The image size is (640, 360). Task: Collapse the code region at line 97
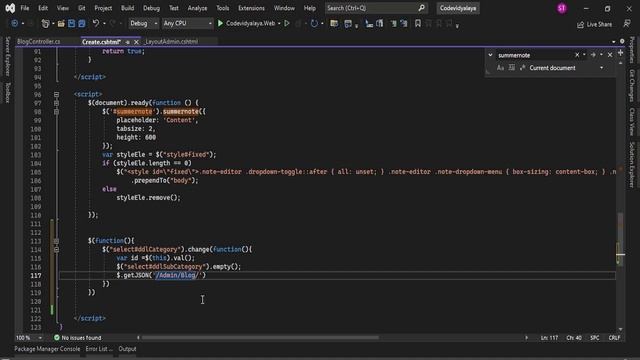(56, 103)
